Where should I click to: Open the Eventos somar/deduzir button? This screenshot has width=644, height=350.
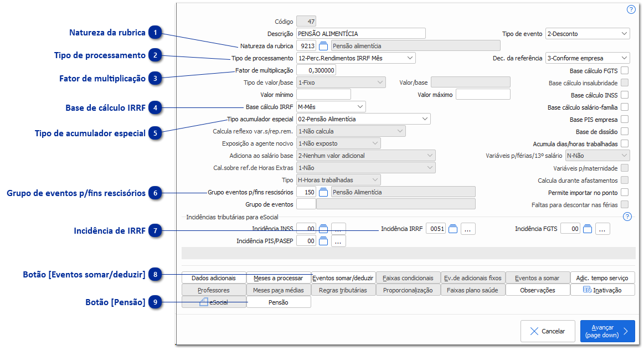point(343,278)
